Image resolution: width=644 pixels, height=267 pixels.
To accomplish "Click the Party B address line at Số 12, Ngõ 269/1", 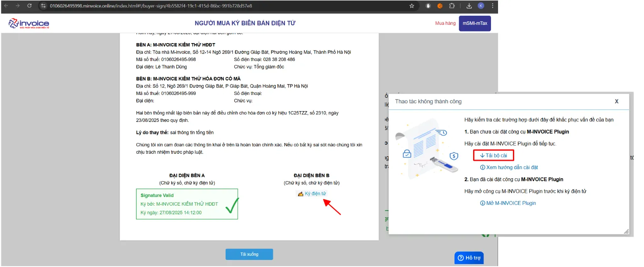I will tap(222, 86).
